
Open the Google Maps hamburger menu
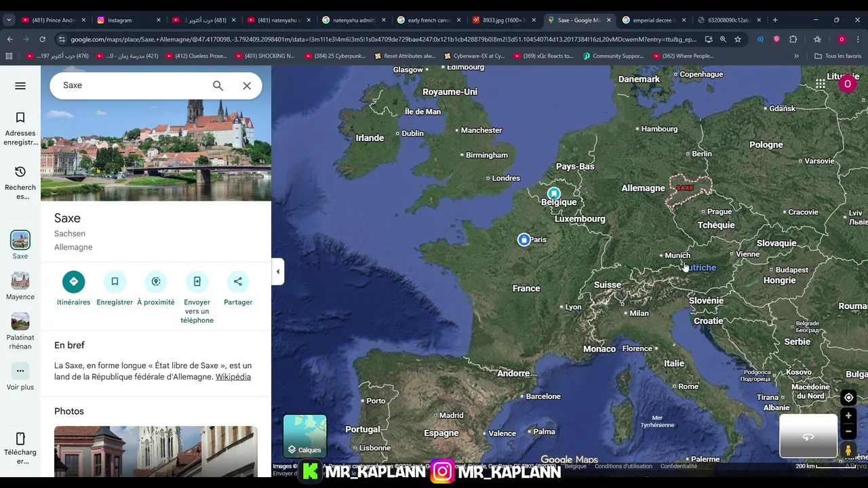[20, 85]
